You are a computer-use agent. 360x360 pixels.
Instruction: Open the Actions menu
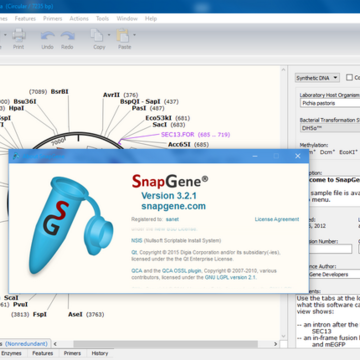tap(79, 19)
